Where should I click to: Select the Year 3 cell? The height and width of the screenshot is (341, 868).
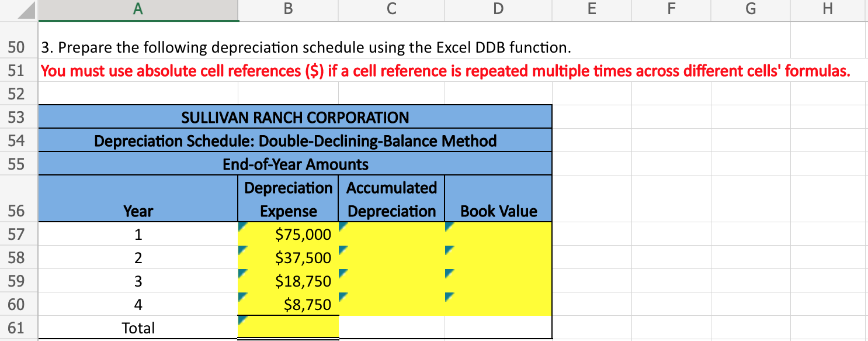(138, 281)
